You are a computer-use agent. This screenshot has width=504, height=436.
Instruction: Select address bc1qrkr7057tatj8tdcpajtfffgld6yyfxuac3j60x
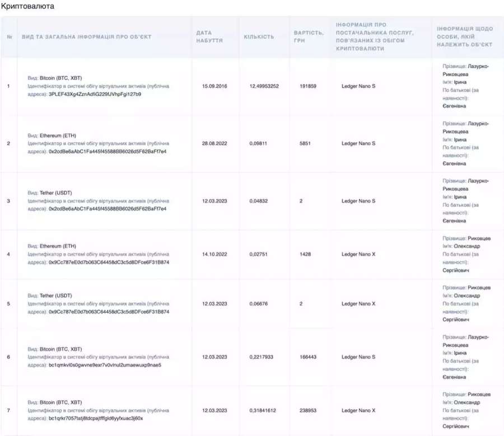[96, 418]
